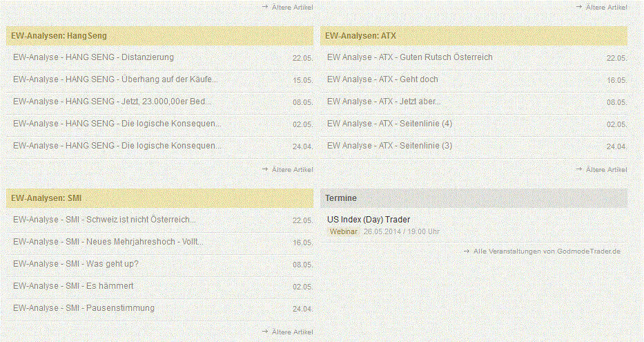Open SMI Schweiz ist nicht Österreich article

(x=104, y=220)
